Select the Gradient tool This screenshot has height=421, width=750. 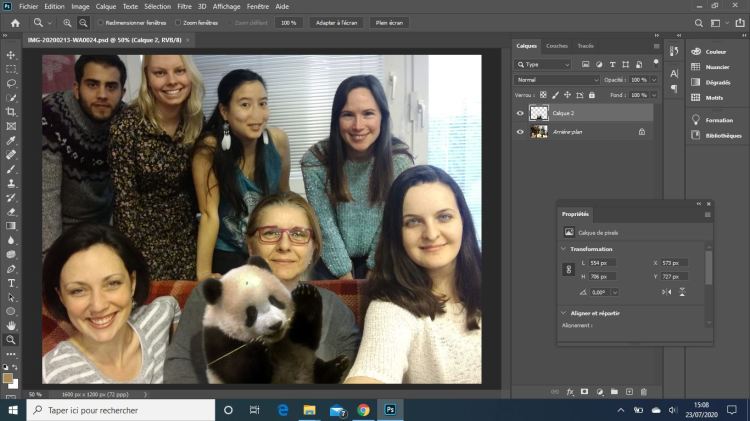coord(11,226)
